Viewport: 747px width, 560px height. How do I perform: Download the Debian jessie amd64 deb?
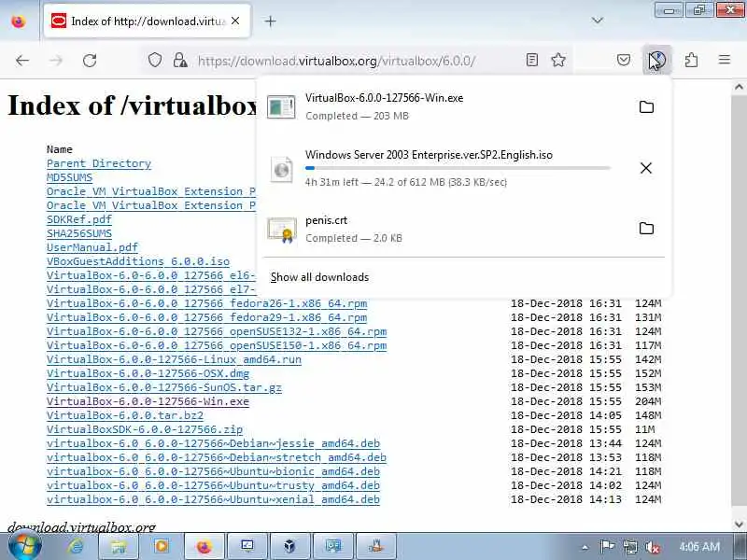pyautogui.click(x=214, y=444)
